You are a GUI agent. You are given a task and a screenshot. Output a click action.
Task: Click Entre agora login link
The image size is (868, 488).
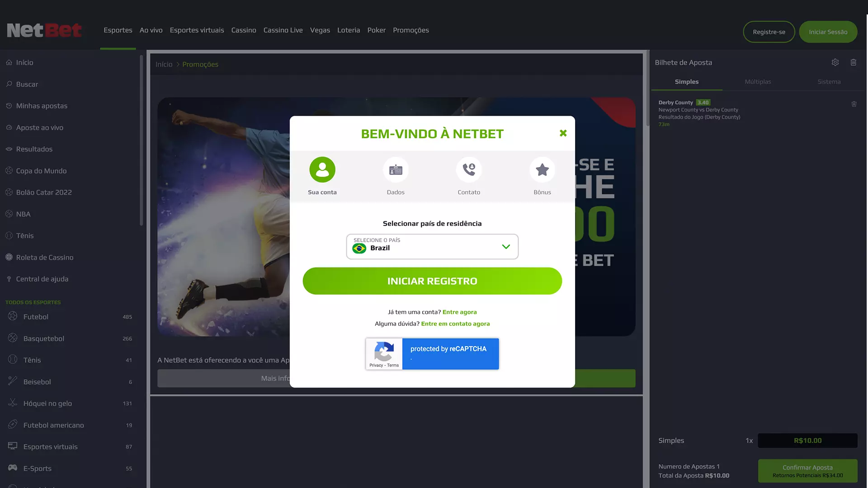click(x=459, y=312)
